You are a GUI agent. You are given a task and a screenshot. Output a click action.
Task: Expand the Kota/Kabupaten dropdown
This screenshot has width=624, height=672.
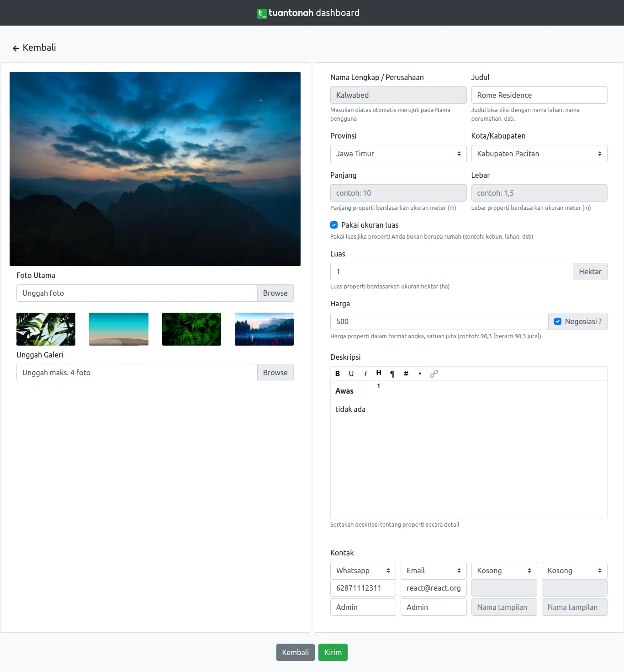(x=539, y=154)
